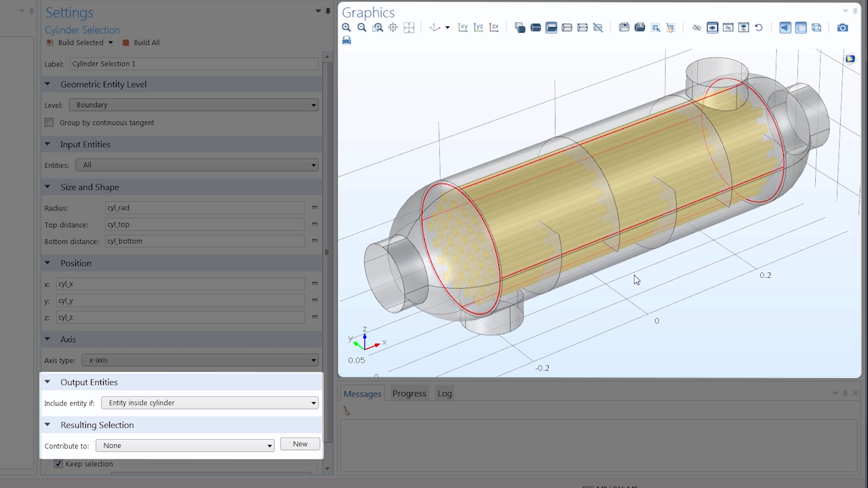Open default view dropdown arrow
Viewport: 868px width, 488px height.
(x=447, y=28)
